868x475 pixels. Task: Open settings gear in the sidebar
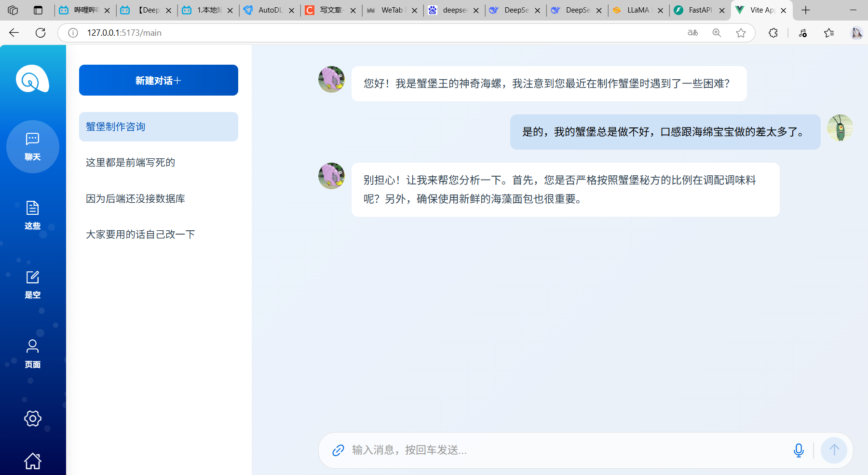(x=32, y=419)
